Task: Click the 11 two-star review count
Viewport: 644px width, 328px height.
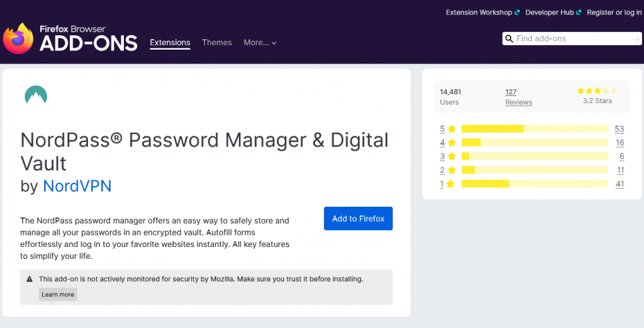Action: pyautogui.click(x=620, y=170)
